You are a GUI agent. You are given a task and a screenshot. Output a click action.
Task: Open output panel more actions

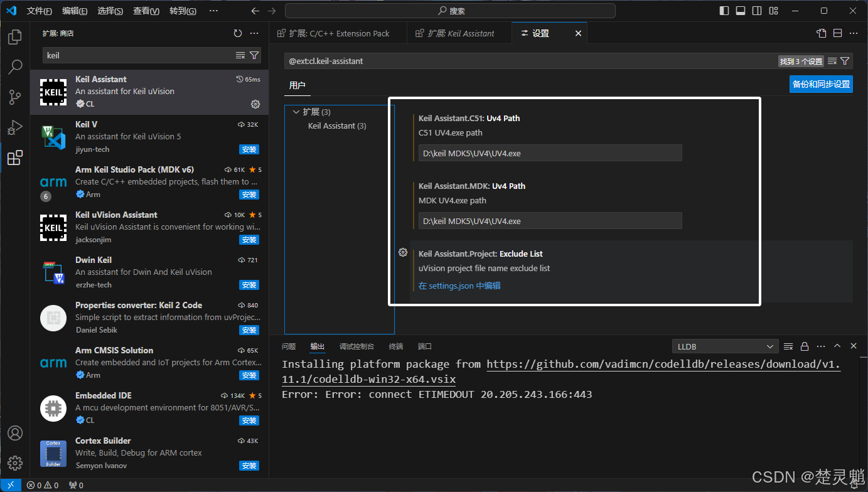[821, 346]
